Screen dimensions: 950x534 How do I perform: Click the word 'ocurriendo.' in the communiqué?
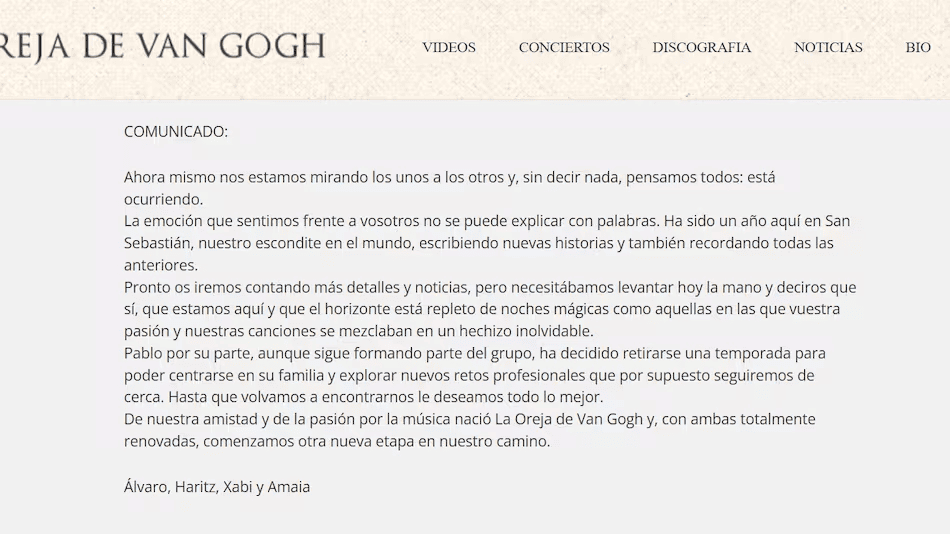pos(164,199)
